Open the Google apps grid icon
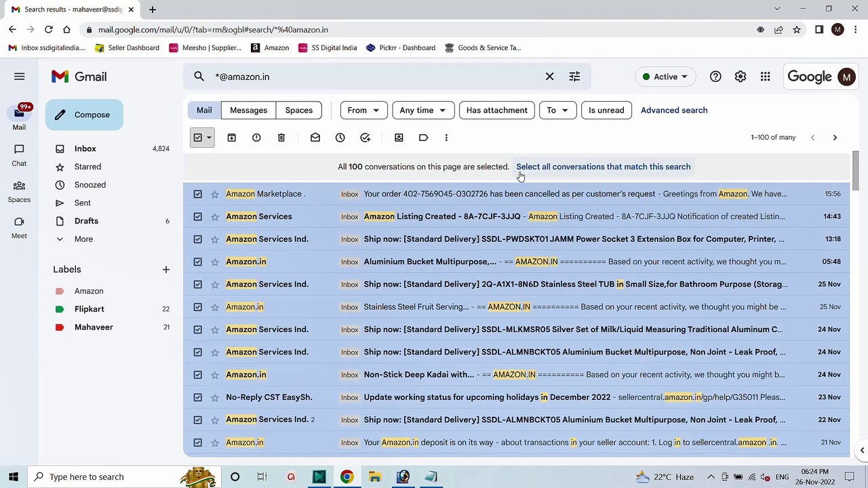The image size is (868, 488). coord(765,77)
